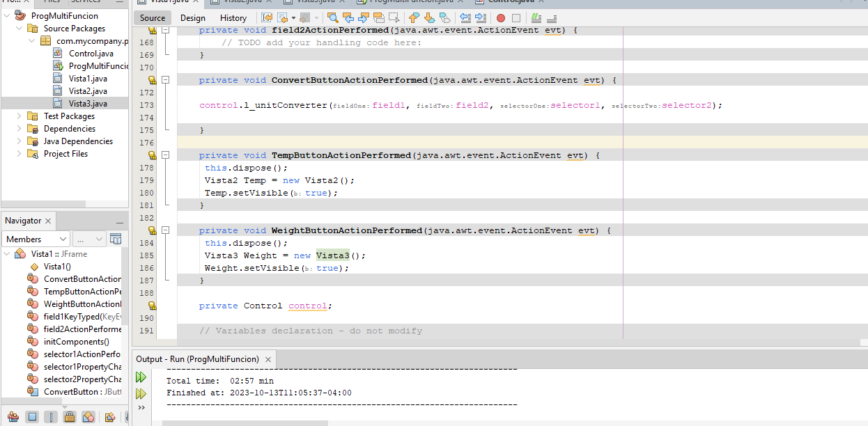Expand the Dependencies node

19,129
